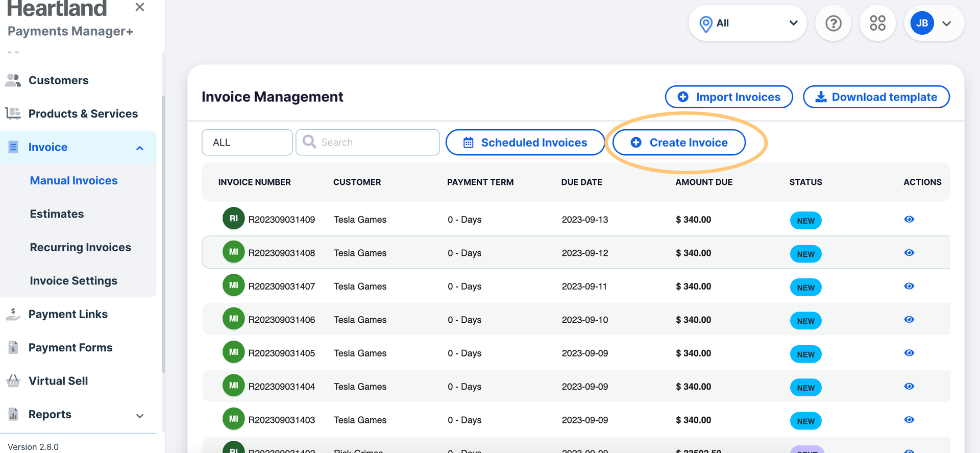This screenshot has height=453, width=980.
Task: View invoice R202309031408 via eye icon
Action: 909,252
